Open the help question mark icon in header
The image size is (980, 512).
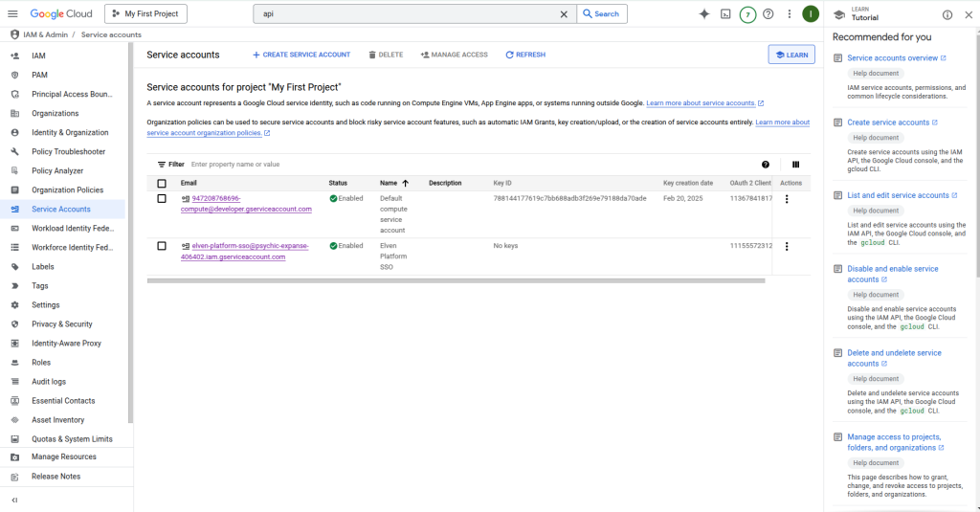pyautogui.click(x=768, y=14)
